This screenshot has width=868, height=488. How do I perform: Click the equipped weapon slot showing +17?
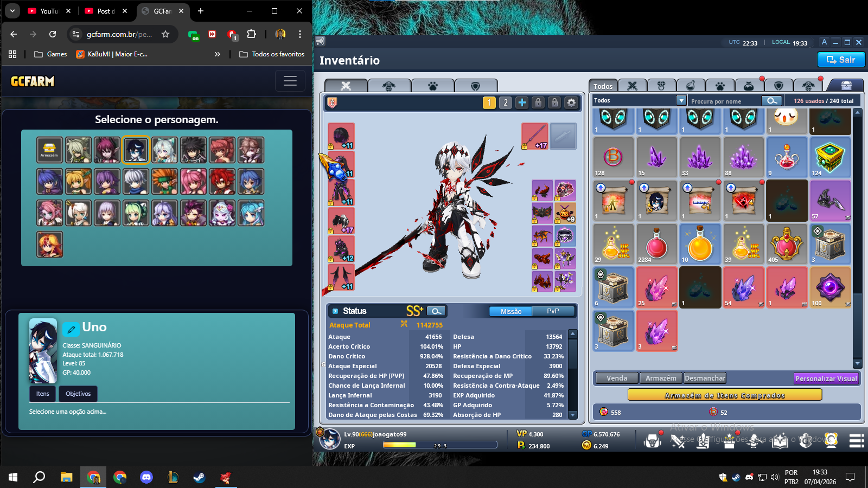tap(535, 136)
